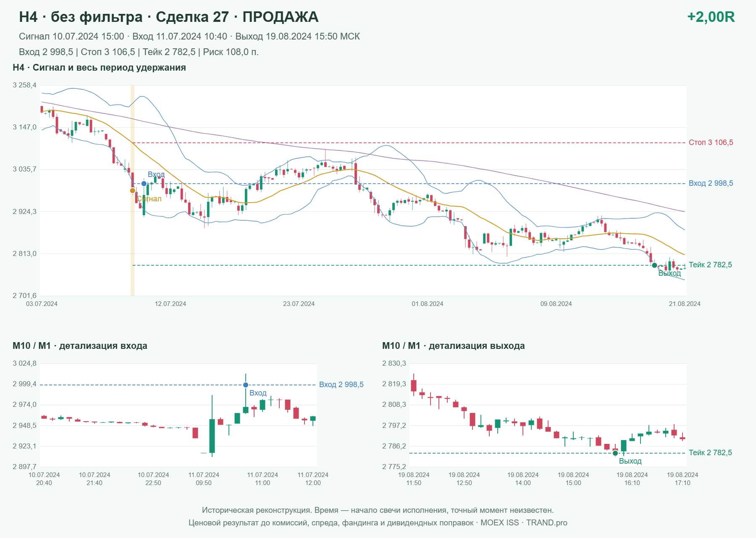
Task: Click the entry dot in entry detail chart
Action: point(246,385)
